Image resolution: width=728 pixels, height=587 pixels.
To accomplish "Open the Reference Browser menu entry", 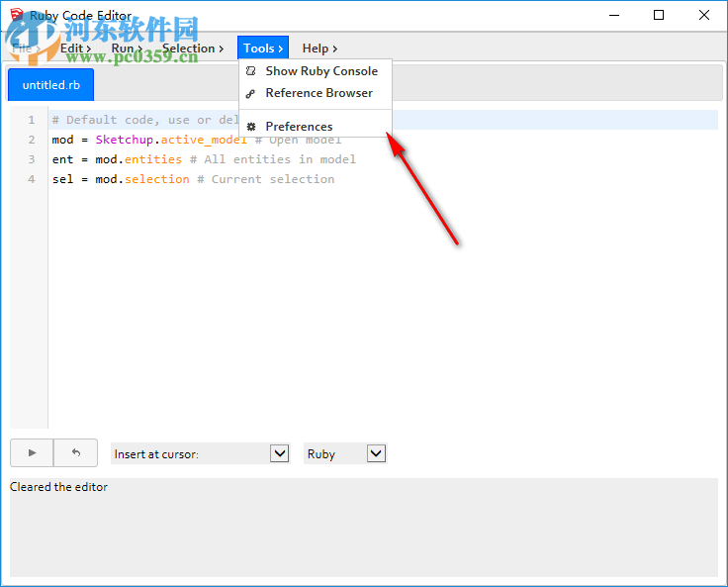I will tap(316, 93).
